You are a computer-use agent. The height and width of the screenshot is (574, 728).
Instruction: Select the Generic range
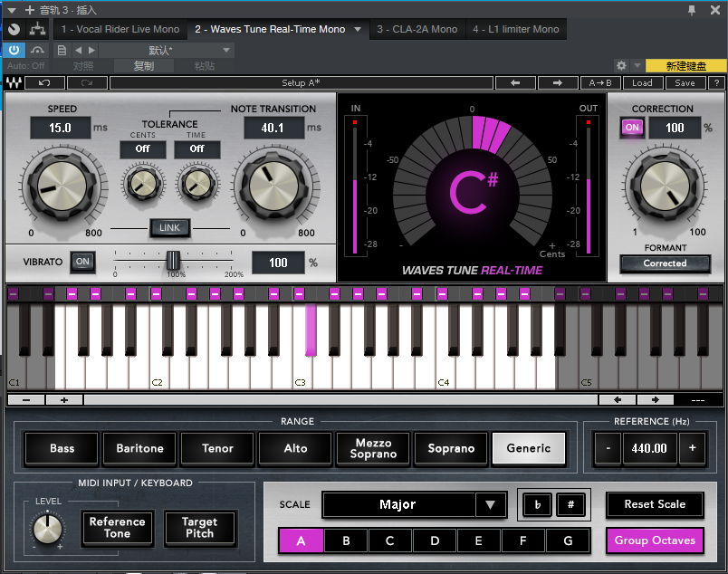(x=529, y=448)
